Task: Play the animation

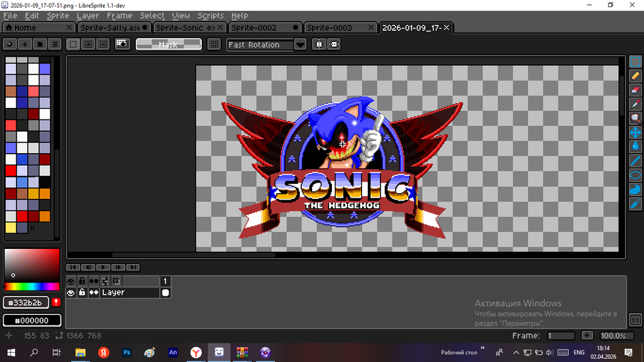Action: [x=103, y=267]
